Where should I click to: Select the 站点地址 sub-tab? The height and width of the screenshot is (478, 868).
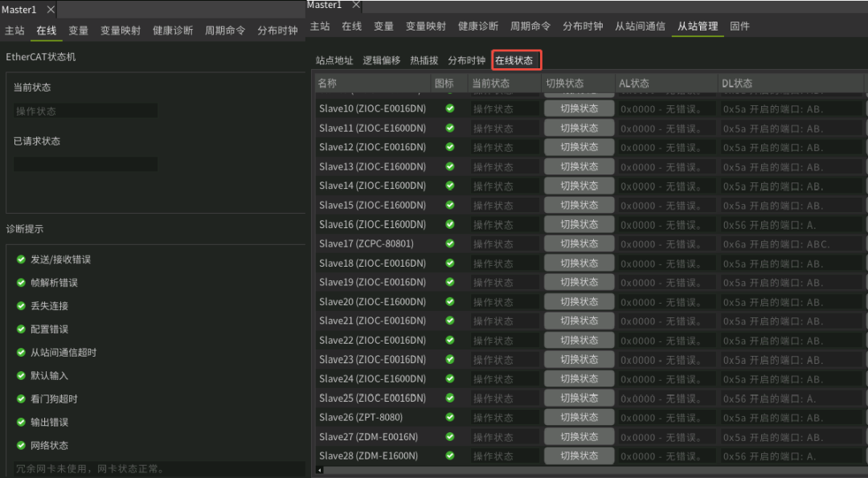click(x=334, y=60)
